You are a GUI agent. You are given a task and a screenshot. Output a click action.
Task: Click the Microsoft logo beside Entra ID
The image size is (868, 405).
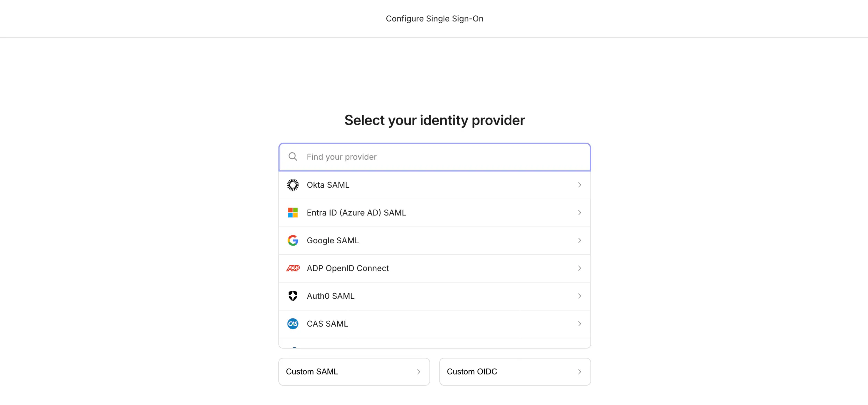coord(293,212)
